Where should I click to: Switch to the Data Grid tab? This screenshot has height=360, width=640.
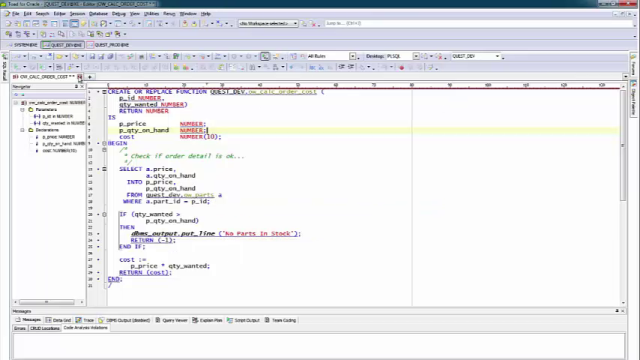click(x=58, y=320)
